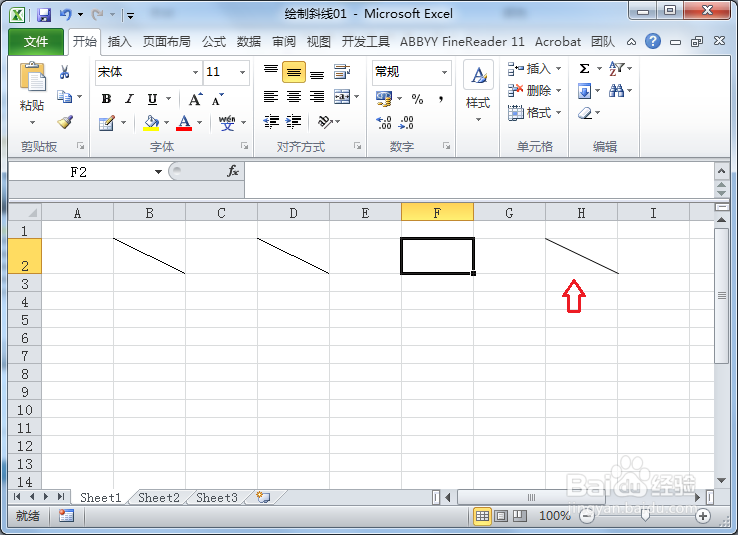Click Decrease Decimal icon
The width and height of the screenshot is (738, 535).
406,123
